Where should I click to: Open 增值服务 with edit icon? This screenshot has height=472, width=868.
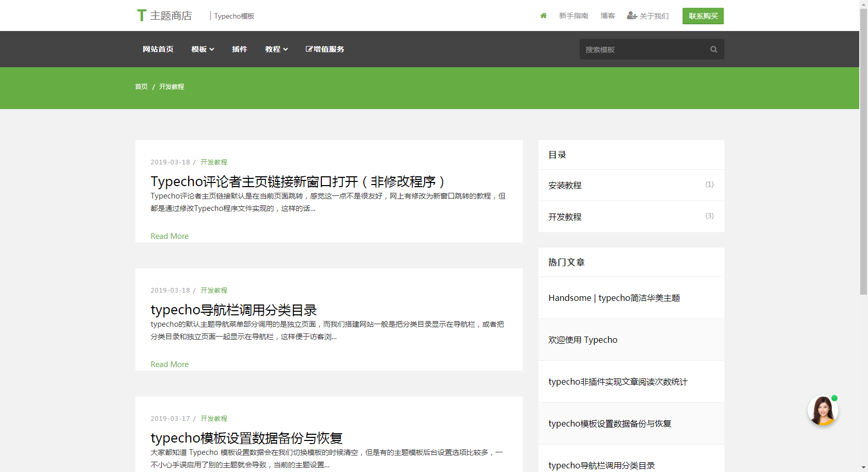click(325, 49)
